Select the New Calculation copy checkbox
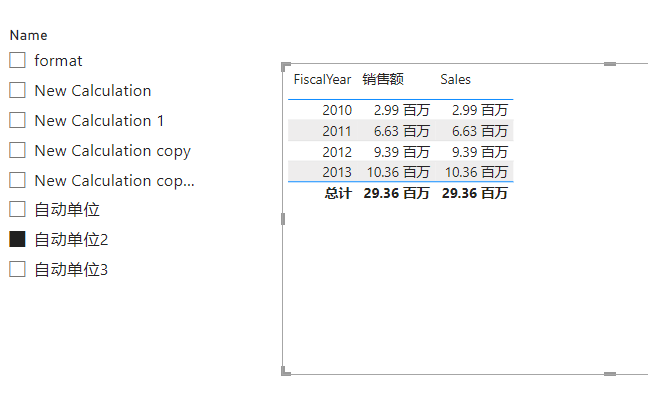The width and height of the screenshot is (648, 404). 17,150
